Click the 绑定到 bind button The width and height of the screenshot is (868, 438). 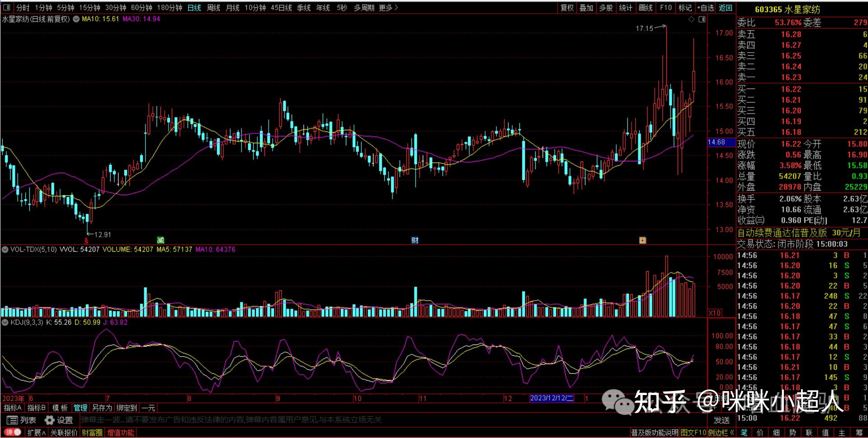click(x=127, y=408)
